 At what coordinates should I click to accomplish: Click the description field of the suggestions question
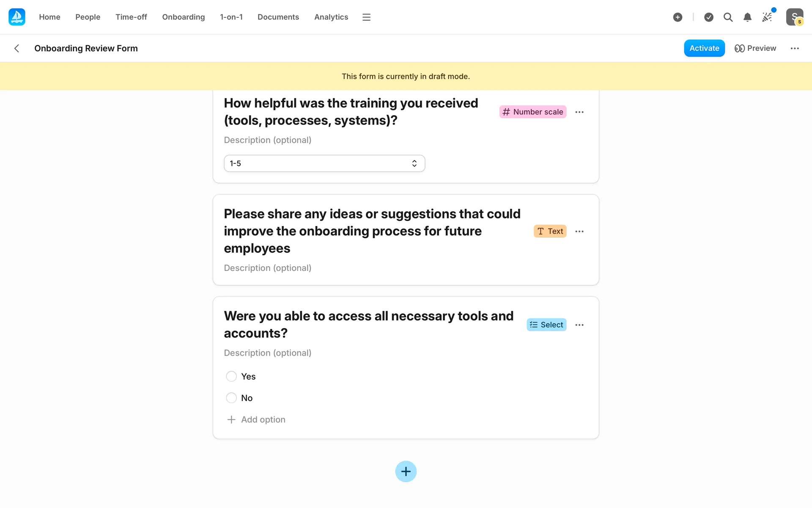pyautogui.click(x=268, y=268)
